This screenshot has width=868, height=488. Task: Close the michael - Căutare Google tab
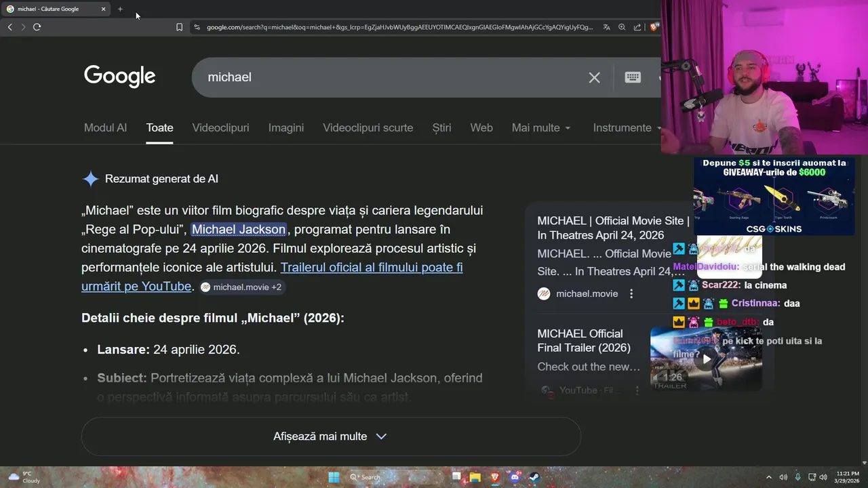click(103, 9)
